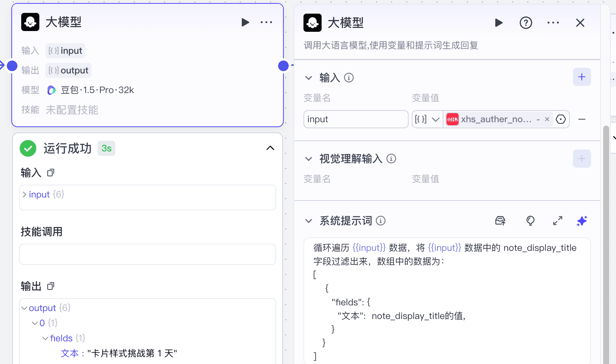View prompt tips via lightbulb icon
616x364 pixels.
[530, 221]
